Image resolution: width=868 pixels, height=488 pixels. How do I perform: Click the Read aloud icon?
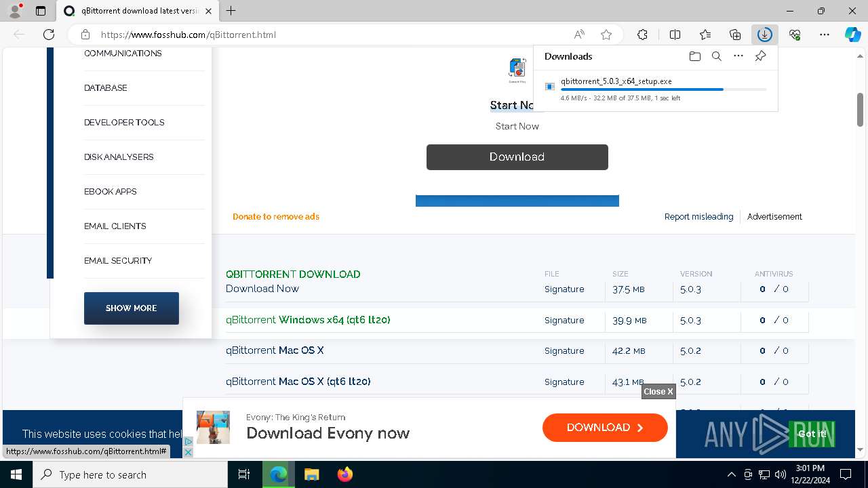pyautogui.click(x=579, y=35)
